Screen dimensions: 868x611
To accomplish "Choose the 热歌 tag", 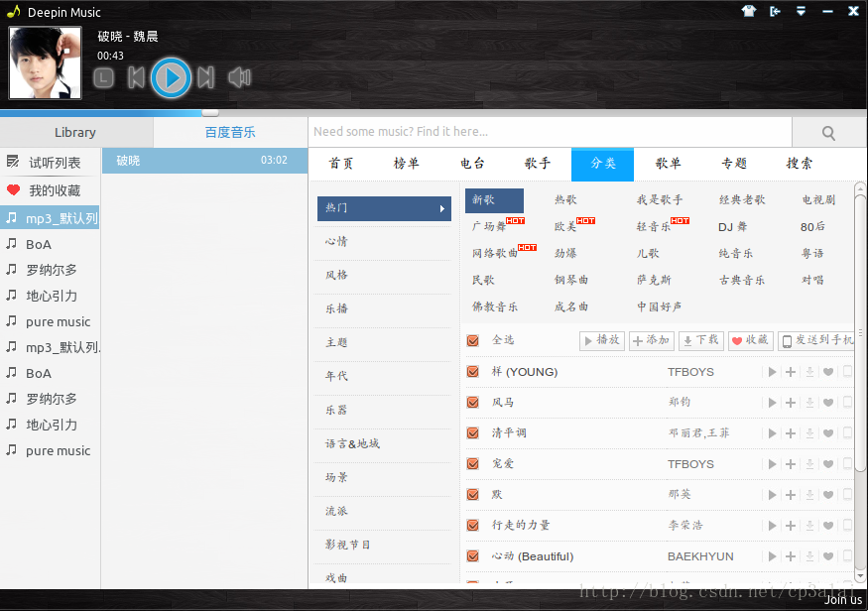I will click(565, 199).
